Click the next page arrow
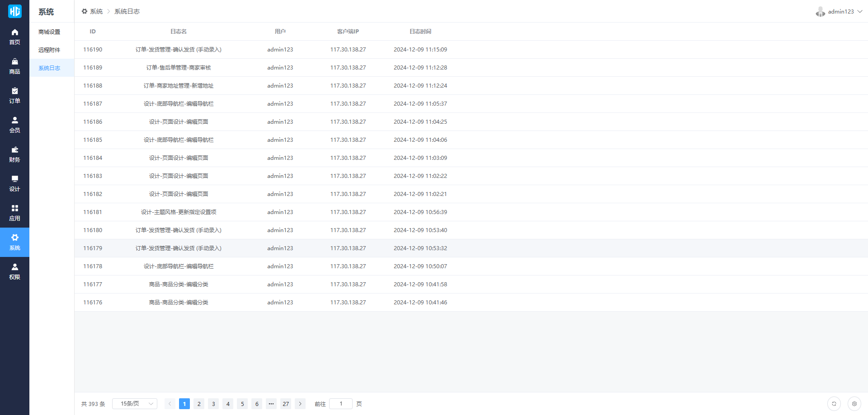The image size is (868, 415). click(x=300, y=404)
